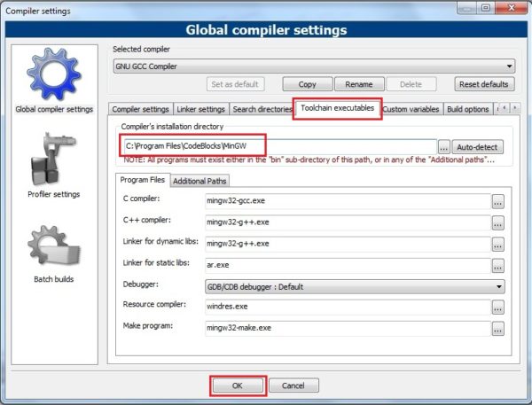Open the Additional Paths sub-tab
Screen dimensions: 532x405
click(199, 181)
